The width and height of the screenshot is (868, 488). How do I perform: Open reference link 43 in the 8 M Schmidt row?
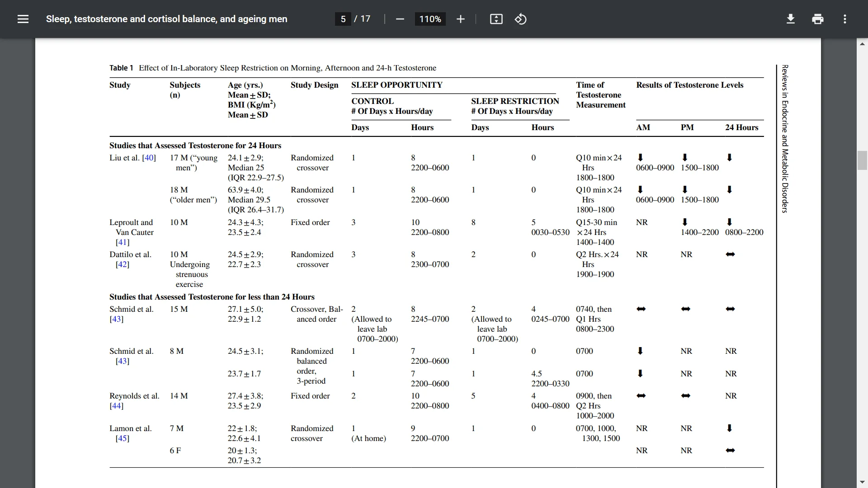123,361
